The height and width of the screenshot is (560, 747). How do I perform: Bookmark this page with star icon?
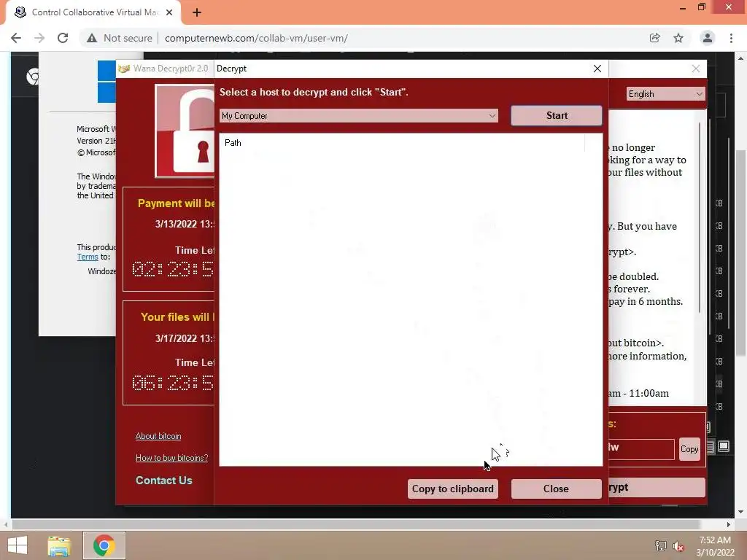point(678,38)
